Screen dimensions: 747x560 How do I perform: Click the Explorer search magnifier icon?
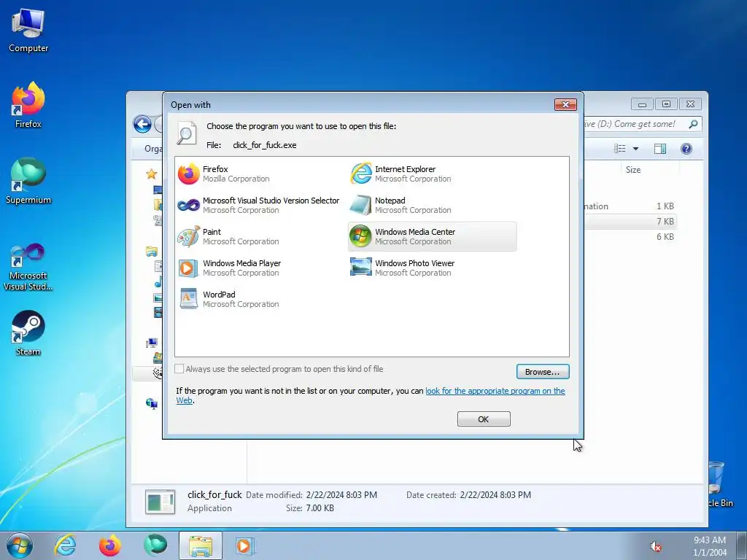693,124
